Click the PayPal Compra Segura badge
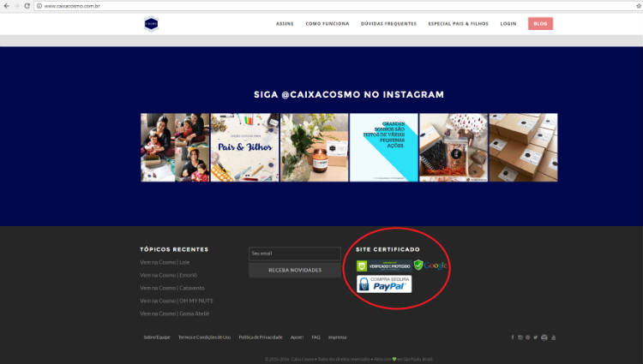Image resolution: width=643 pixels, height=364 pixels. pyautogui.click(x=384, y=284)
